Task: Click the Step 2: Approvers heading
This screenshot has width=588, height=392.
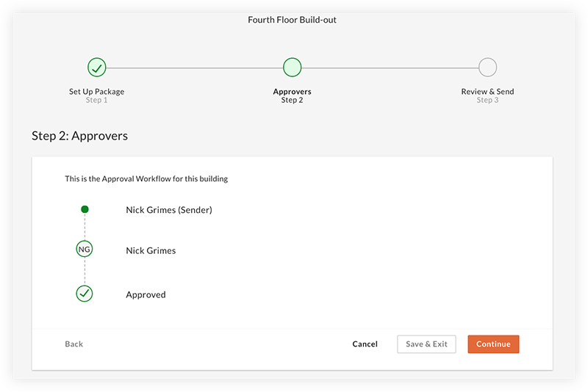Action: pos(79,136)
